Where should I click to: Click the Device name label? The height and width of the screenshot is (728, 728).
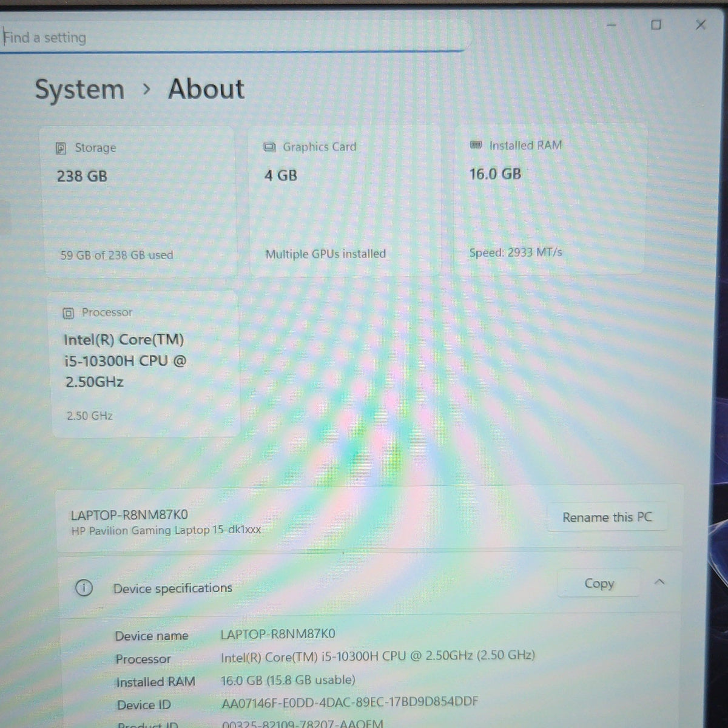pyautogui.click(x=152, y=636)
